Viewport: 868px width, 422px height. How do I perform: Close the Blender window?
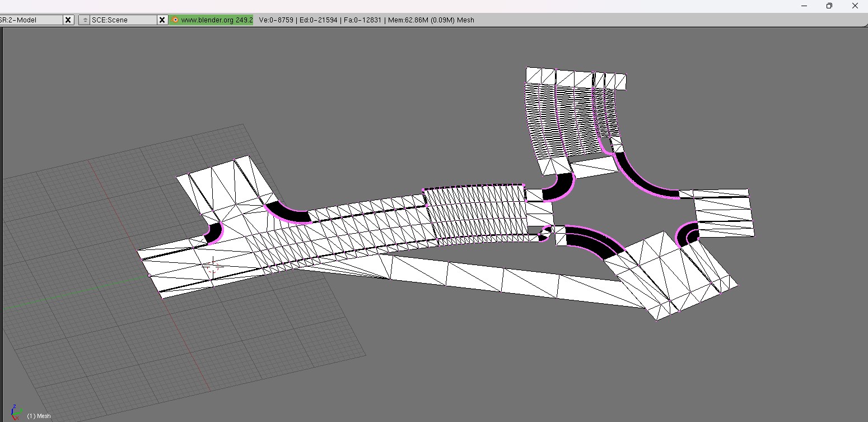point(855,6)
